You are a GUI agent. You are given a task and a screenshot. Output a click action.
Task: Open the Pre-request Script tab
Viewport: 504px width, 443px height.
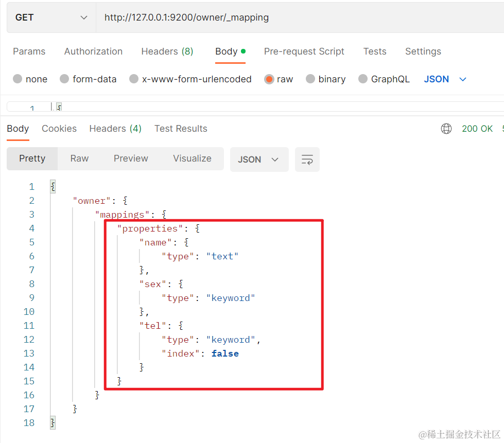[304, 51]
